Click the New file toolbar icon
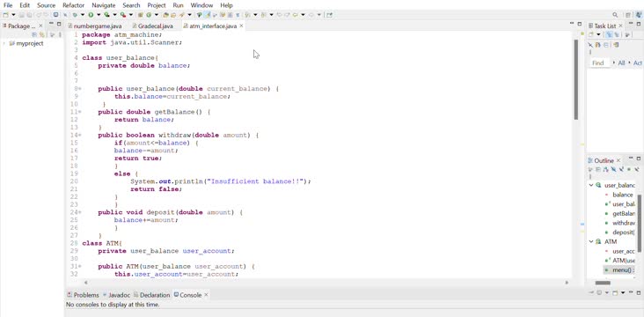 pos(6,15)
